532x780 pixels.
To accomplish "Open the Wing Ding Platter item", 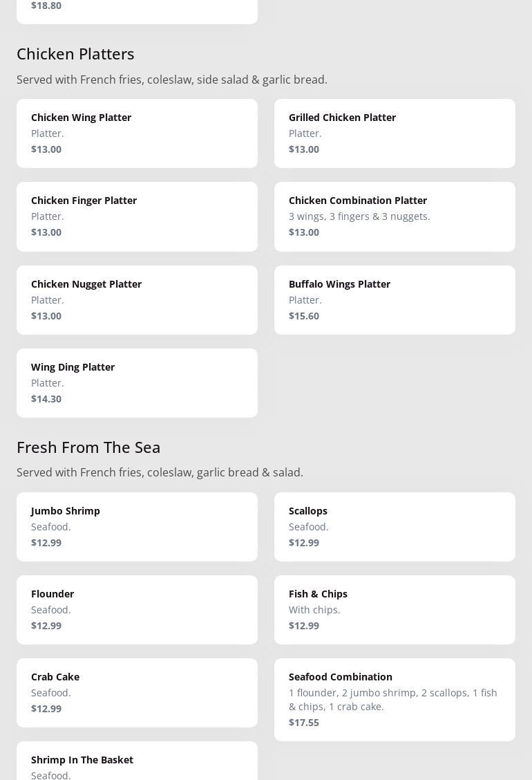I will click(137, 382).
